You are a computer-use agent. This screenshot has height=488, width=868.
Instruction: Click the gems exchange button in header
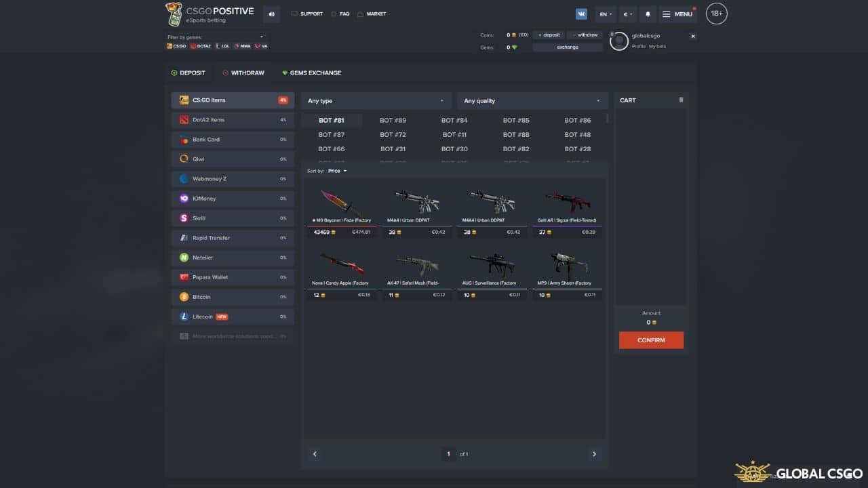pyautogui.click(x=568, y=47)
